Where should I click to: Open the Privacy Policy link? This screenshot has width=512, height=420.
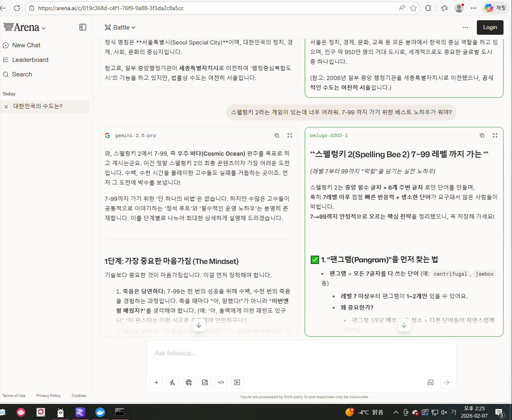click(48, 396)
